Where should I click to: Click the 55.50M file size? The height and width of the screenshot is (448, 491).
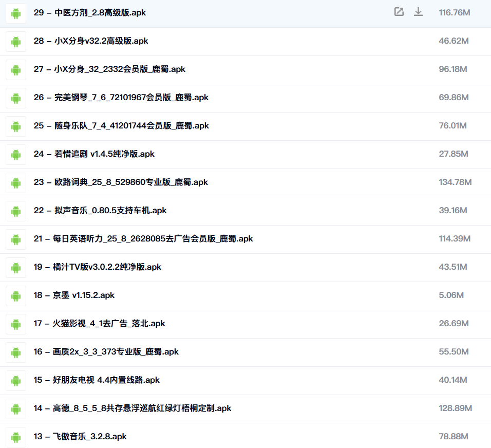454,351
